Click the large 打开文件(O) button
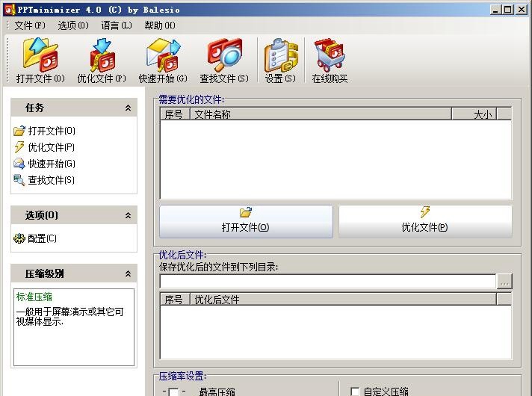 click(246, 221)
